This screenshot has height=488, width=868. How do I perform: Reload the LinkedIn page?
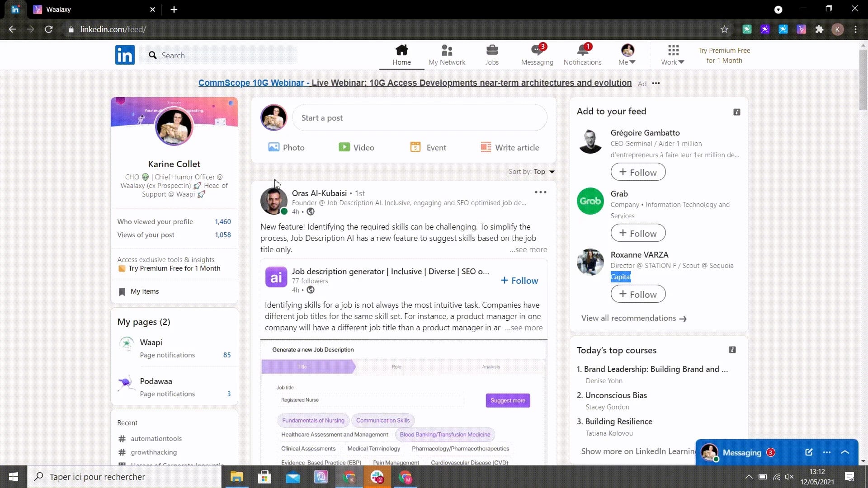48,29
